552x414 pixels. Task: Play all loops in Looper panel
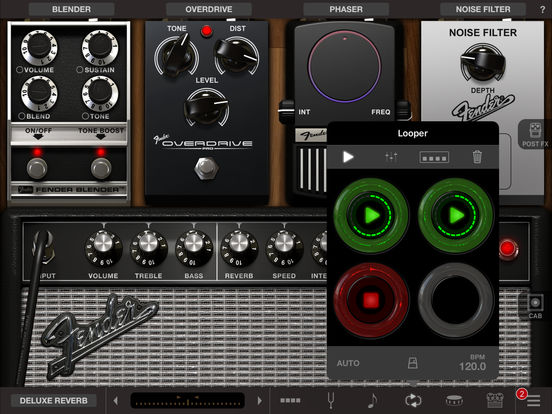coord(348,157)
